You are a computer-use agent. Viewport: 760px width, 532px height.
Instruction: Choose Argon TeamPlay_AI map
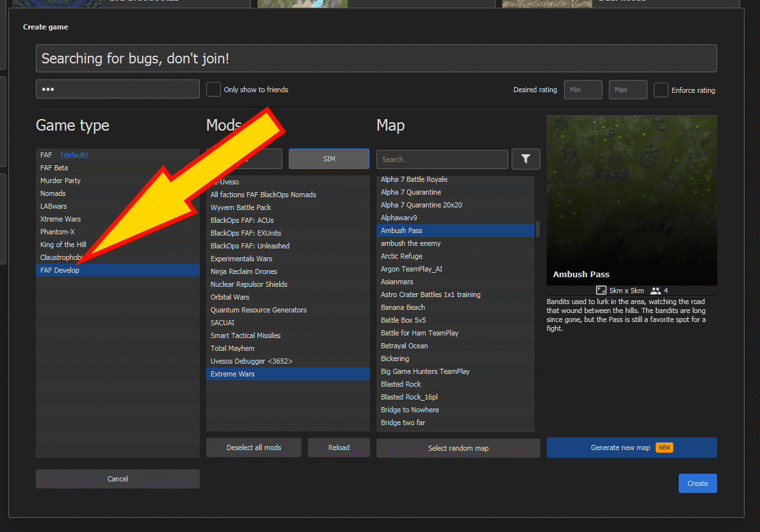[455, 269]
